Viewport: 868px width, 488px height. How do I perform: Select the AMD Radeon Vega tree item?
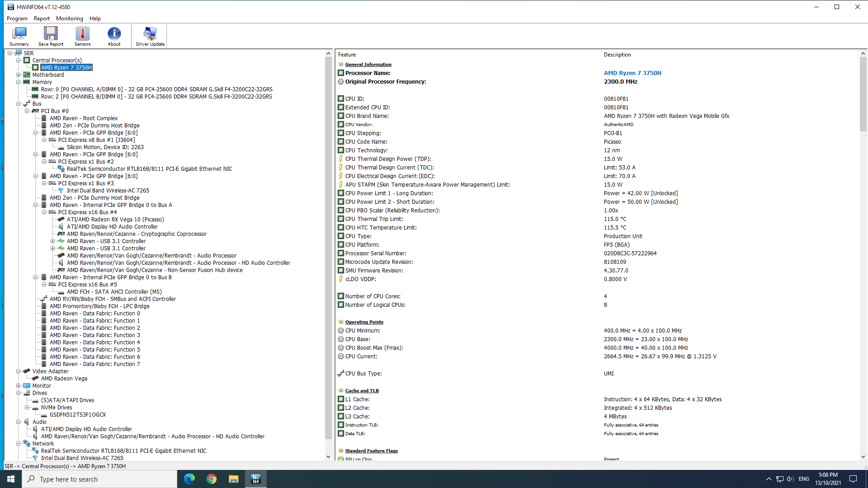64,379
